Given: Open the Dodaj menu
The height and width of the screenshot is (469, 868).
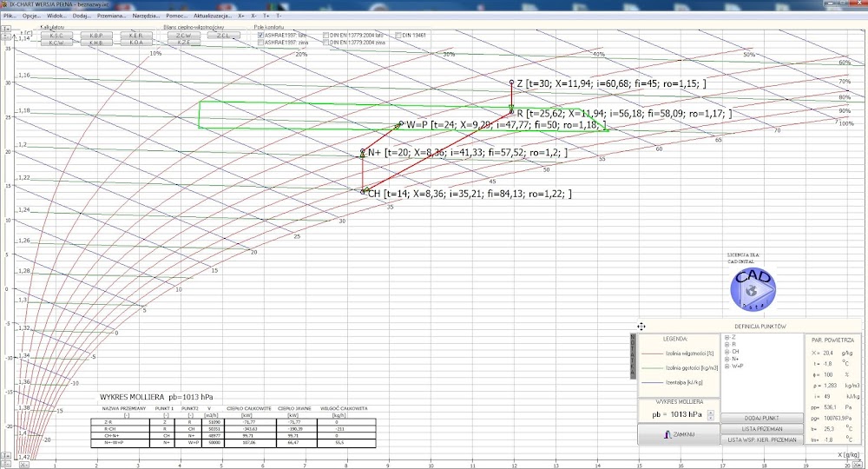Looking at the screenshot, I should [x=82, y=16].
